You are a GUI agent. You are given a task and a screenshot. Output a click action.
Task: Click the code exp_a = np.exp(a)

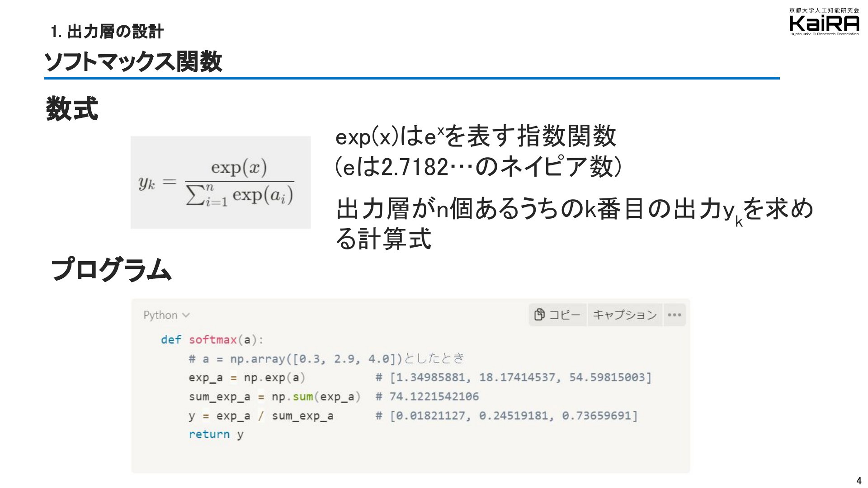(247, 377)
